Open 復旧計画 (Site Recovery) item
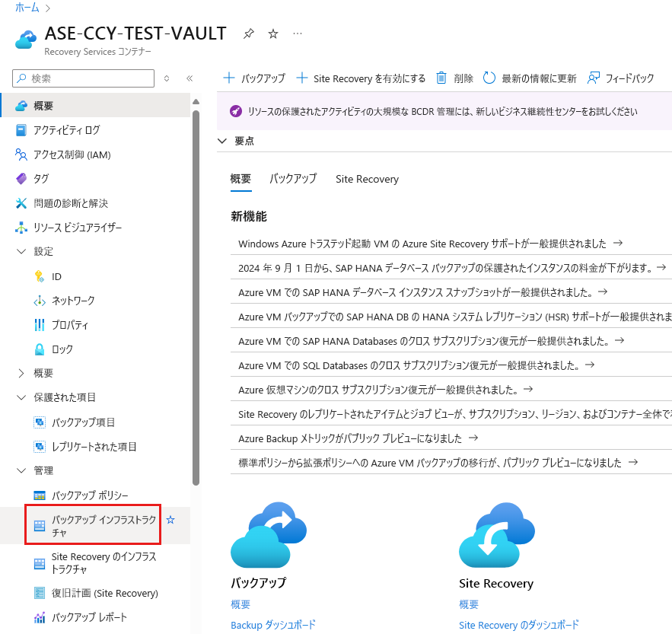This screenshot has height=634, width=672. pos(95,593)
